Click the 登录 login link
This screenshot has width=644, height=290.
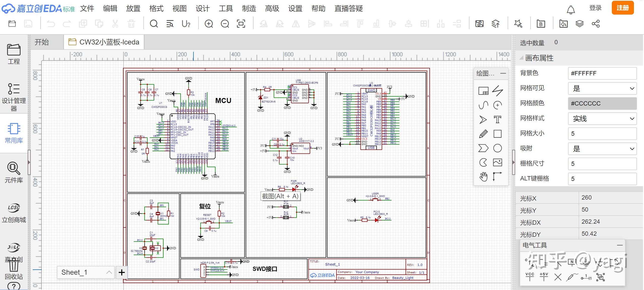click(x=595, y=8)
